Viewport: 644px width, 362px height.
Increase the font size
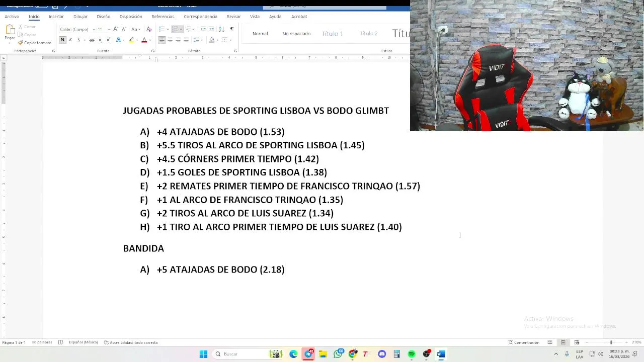(x=116, y=29)
